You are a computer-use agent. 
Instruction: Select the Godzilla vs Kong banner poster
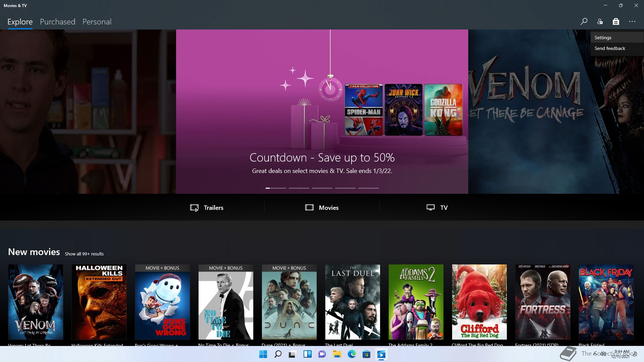443,110
